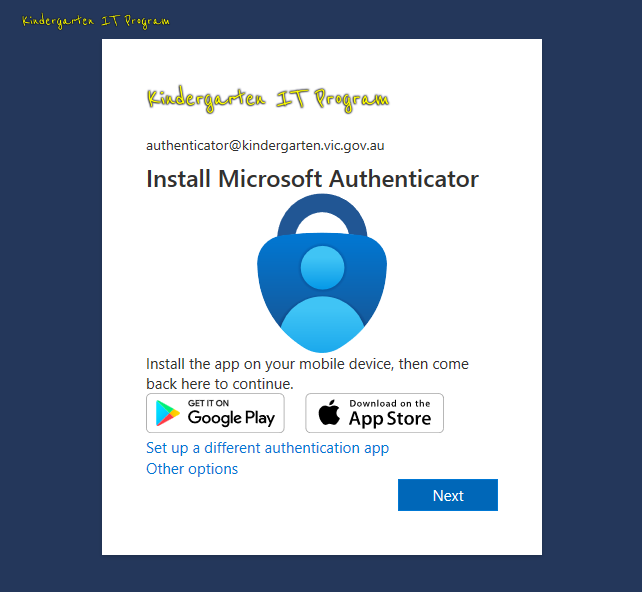Open the Other options link

coord(192,469)
